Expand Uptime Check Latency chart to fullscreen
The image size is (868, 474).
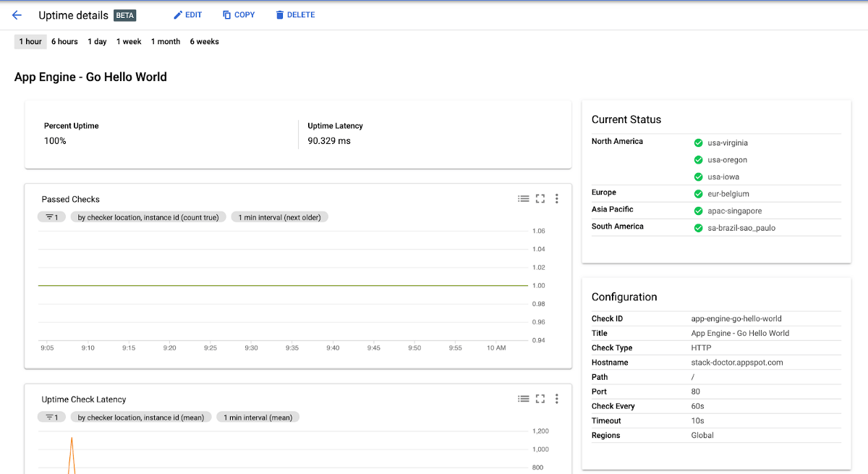540,399
